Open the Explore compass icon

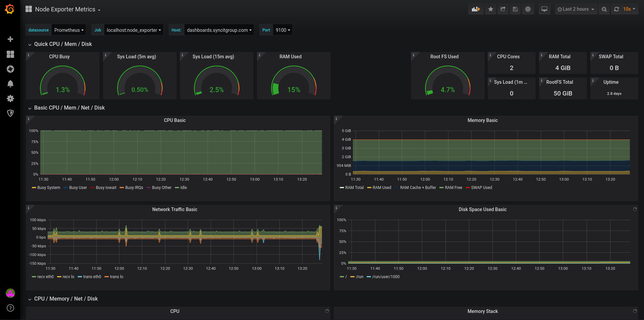[10, 69]
